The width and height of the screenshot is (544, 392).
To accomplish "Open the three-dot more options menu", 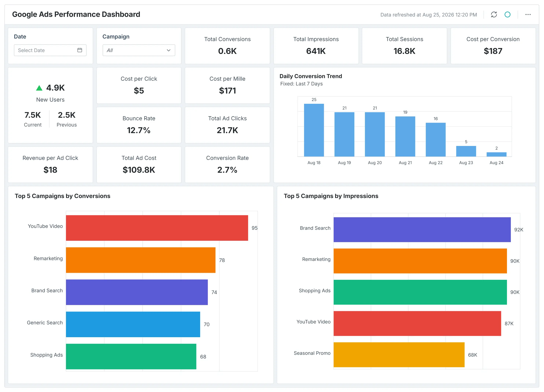I will (x=528, y=15).
